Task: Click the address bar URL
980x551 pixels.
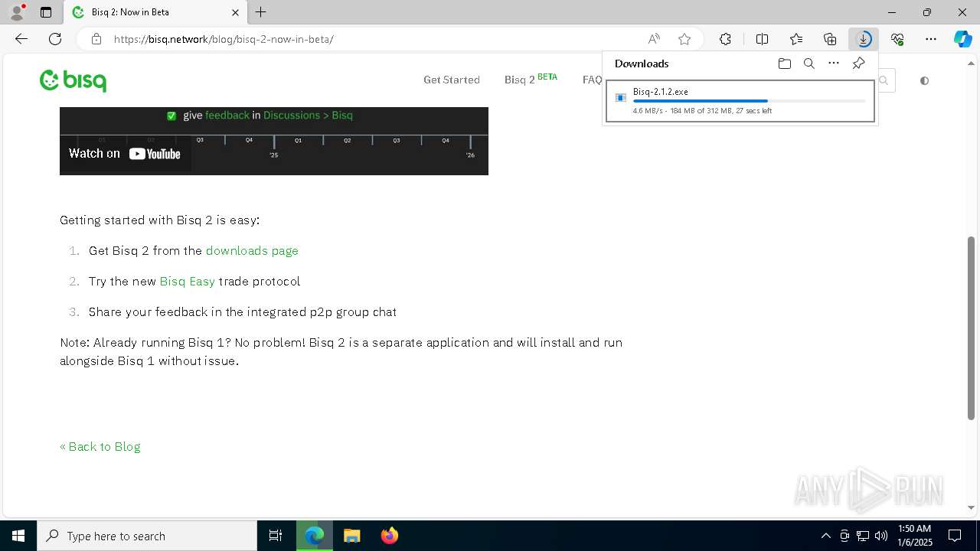Action: click(x=224, y=39)
